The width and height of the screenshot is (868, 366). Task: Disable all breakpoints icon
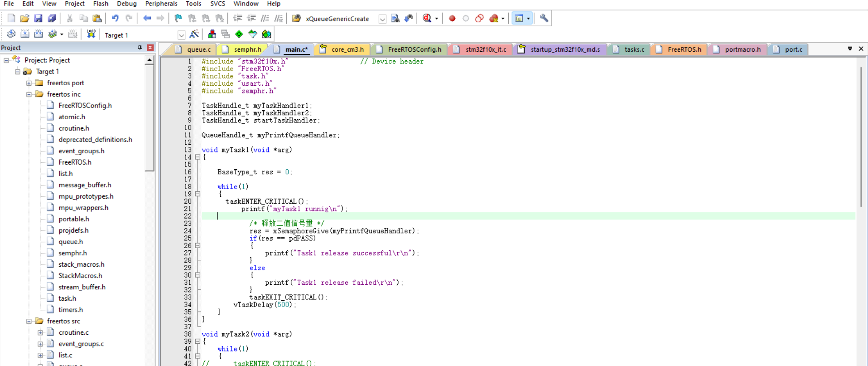[x=479, y=19]
